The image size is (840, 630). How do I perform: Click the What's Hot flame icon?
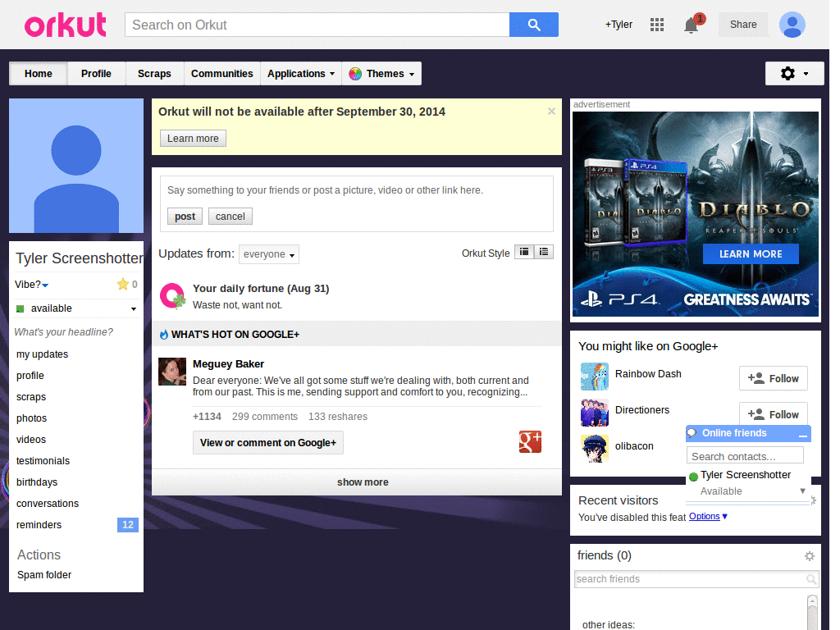point(164,335)
